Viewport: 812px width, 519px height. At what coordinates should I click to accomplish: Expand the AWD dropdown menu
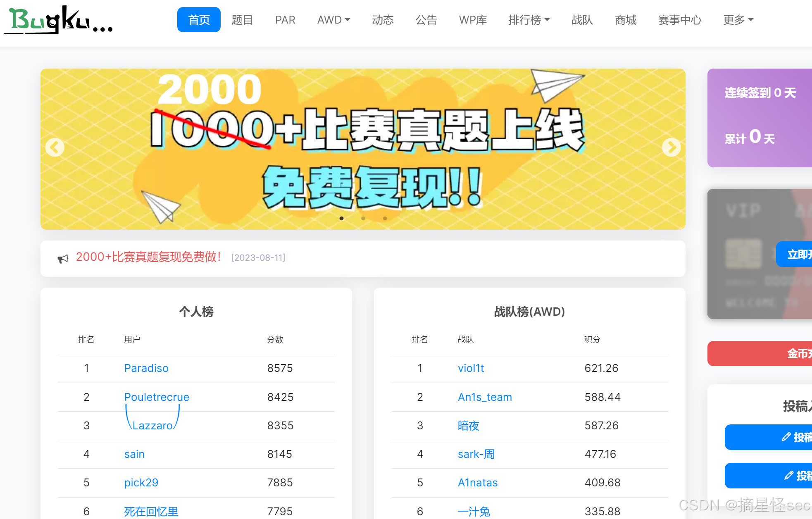(333, 20)
